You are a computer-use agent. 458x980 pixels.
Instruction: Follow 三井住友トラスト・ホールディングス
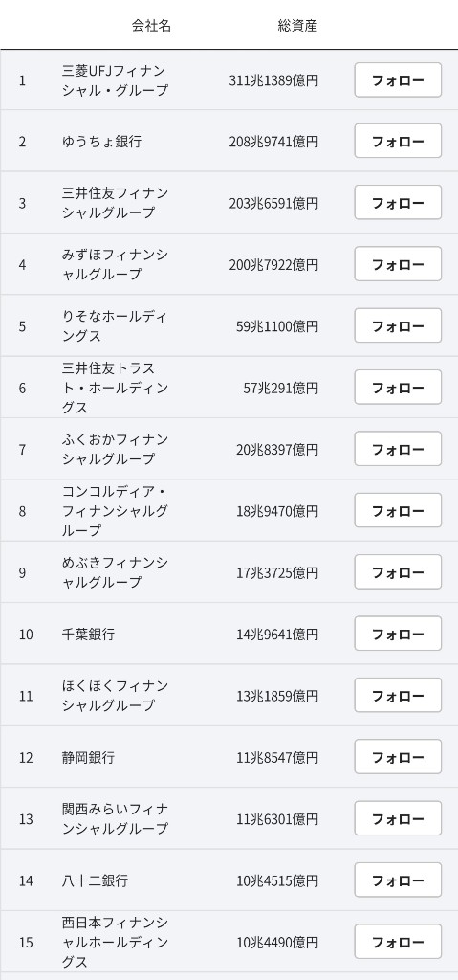(x=398, y=388)
